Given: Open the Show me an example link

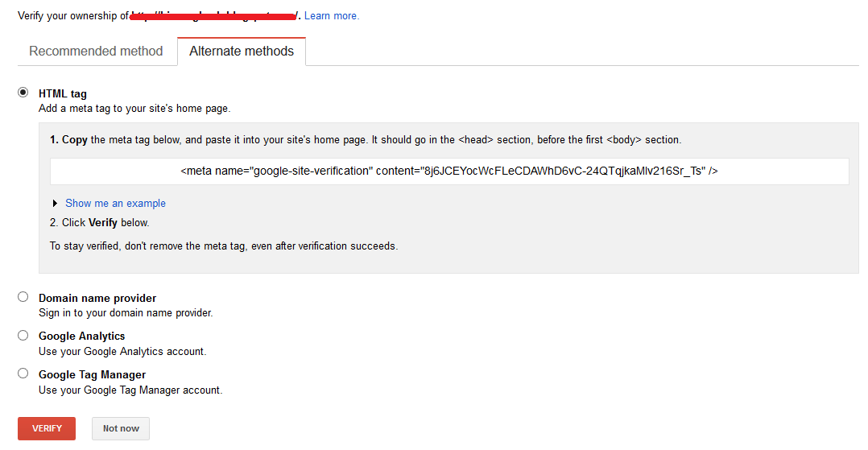Looking at the screenshot, I should pyautogui.click(x=115, y=203).
